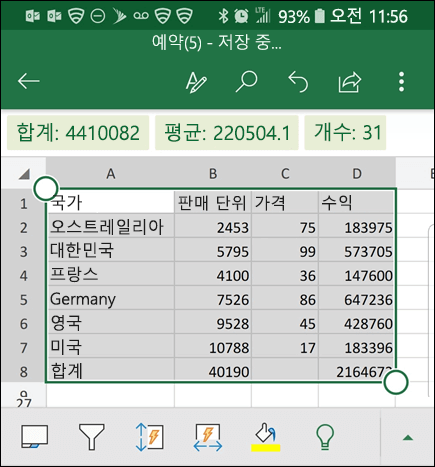Choose the yellow fill color swatch
This screenshot has width=435, height=467.
coord(266,448)
